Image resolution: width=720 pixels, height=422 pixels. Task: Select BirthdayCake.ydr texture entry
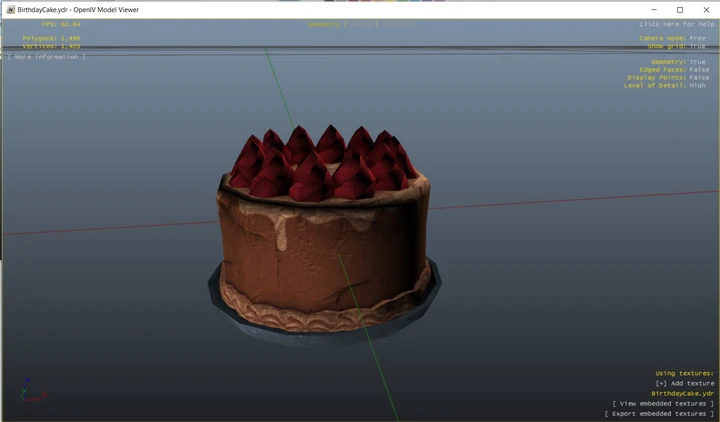coord(682,394)
